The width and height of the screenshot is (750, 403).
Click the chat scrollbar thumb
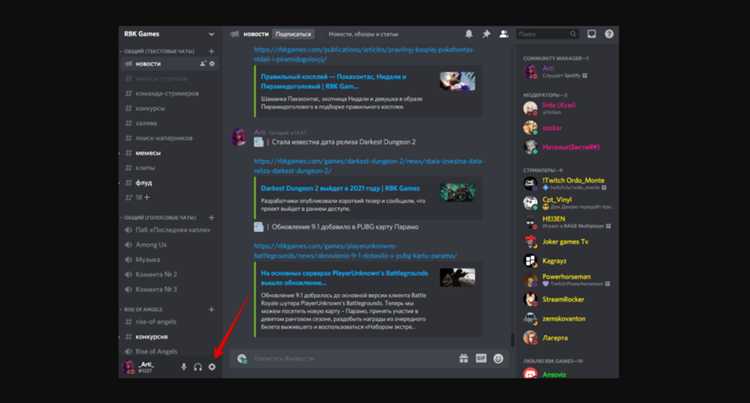(512, 339)
